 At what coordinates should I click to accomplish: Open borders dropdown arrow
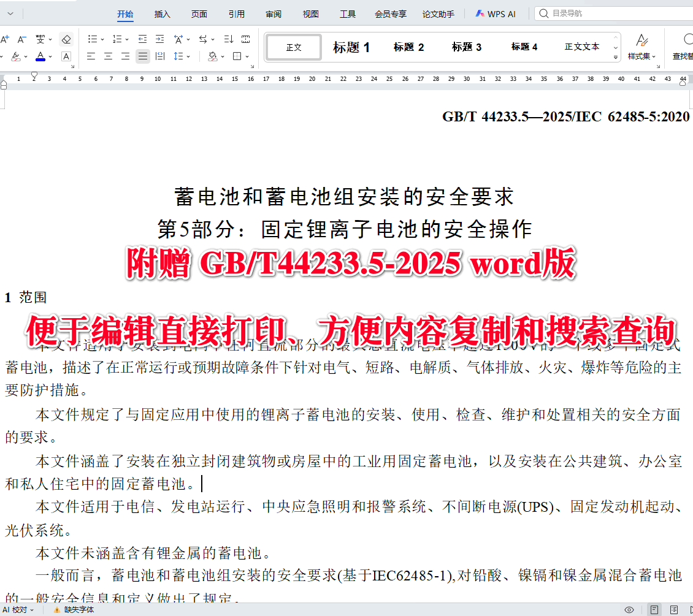tap(248, 56)
